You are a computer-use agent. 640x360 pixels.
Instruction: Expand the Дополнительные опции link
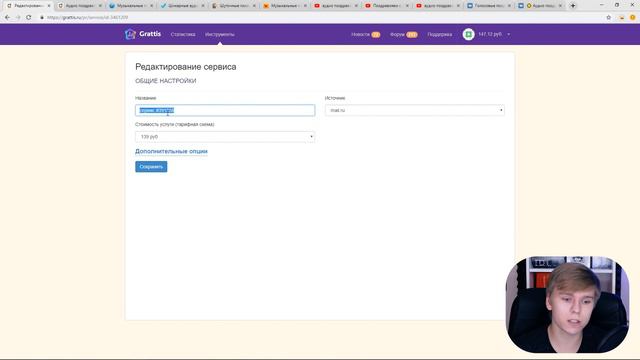pos(171,151)
